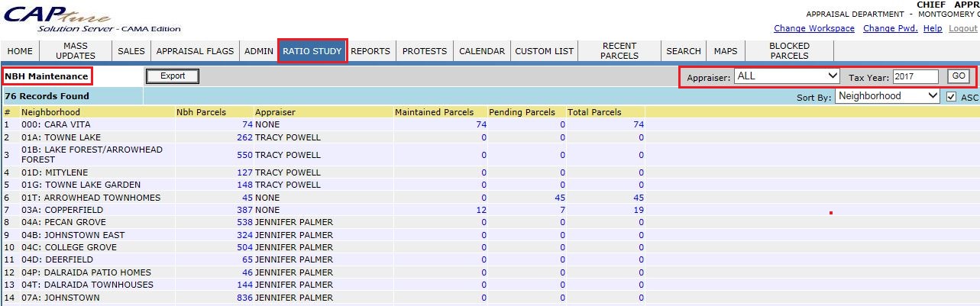Expand the Sort By dropdown
This screenshot has width=980, height=306.
pyautogui.click(x=888, y=96)
